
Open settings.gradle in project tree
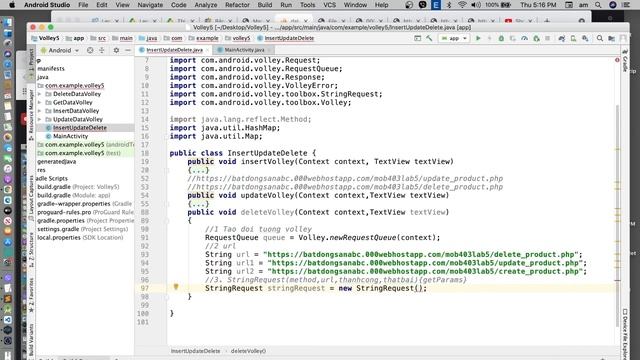click(82, 229)
